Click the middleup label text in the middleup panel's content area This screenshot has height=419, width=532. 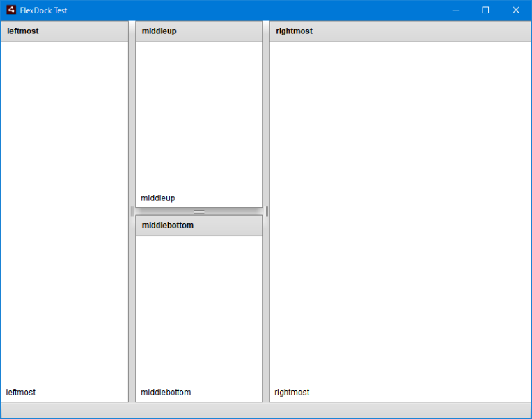[x=158, y=198]
